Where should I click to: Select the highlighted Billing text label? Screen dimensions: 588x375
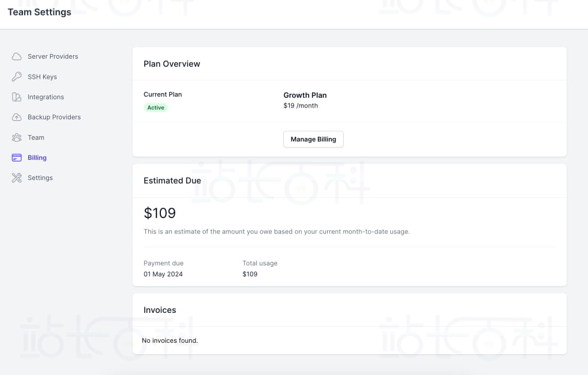click(x=37, y=158)
